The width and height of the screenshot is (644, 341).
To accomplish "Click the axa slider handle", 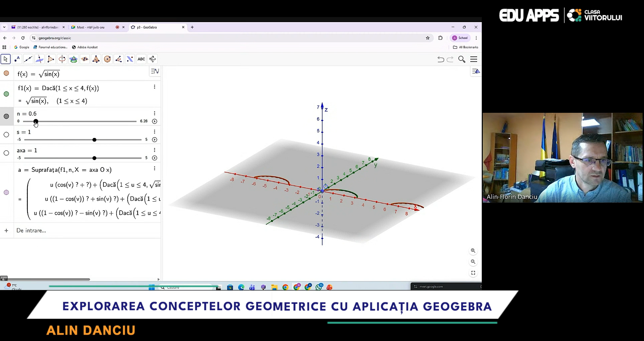I will click(94, 158).
